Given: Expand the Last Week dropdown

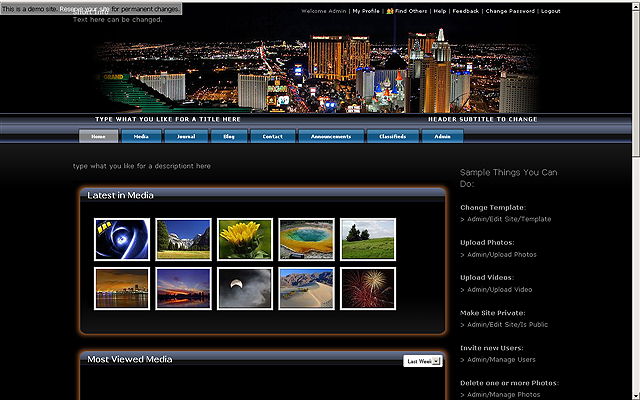Looking at the screenshot, I should click(x=436, y=361).
